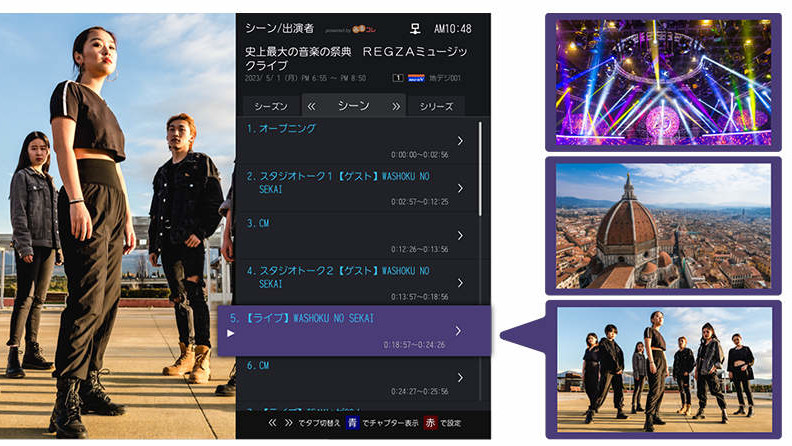This screenshot has width=792, height=446.
Task: Switch to the シーズン tab
Action: tap(270, 106)
